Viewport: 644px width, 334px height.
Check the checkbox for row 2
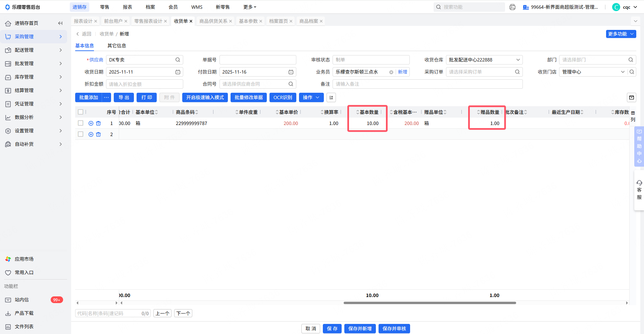(x=81, y=134)
